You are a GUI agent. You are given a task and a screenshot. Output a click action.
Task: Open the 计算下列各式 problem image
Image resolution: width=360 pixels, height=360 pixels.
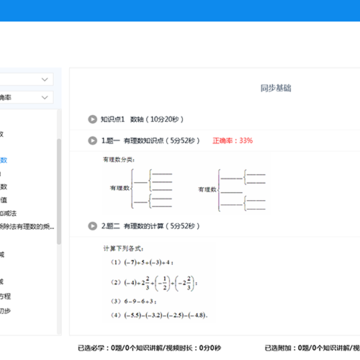pyautogui.click(x=159, y=283)
